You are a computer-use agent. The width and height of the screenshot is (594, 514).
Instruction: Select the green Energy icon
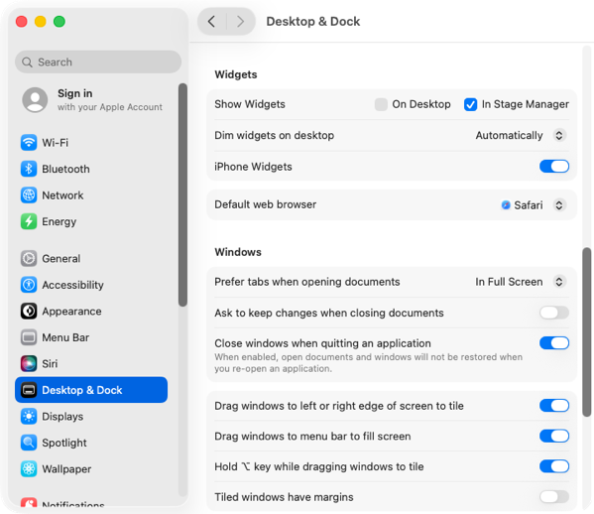[29, 222]
